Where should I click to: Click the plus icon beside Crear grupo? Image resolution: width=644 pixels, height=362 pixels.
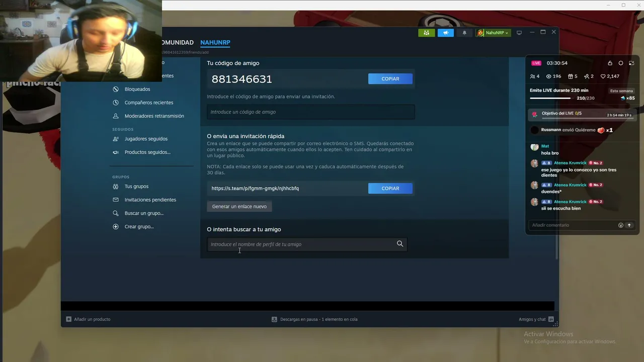pyautogui.click(x=116, y=227)
